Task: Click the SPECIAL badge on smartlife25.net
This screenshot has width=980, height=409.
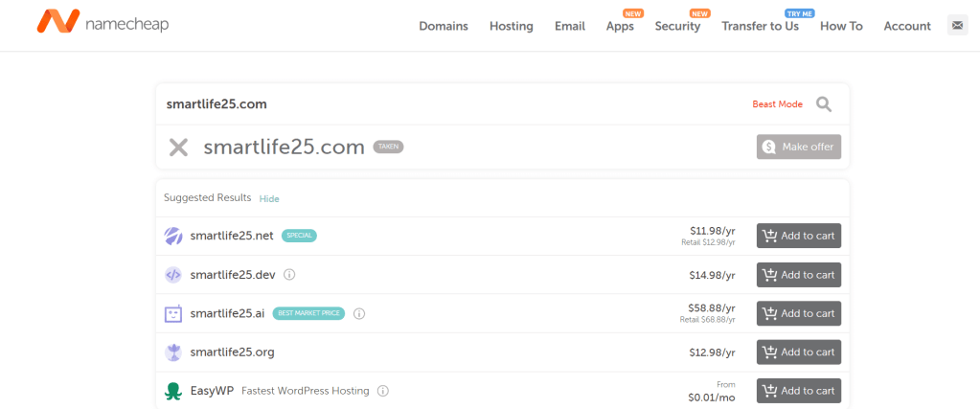Action: pyautogui.click(x=299, y=236)
